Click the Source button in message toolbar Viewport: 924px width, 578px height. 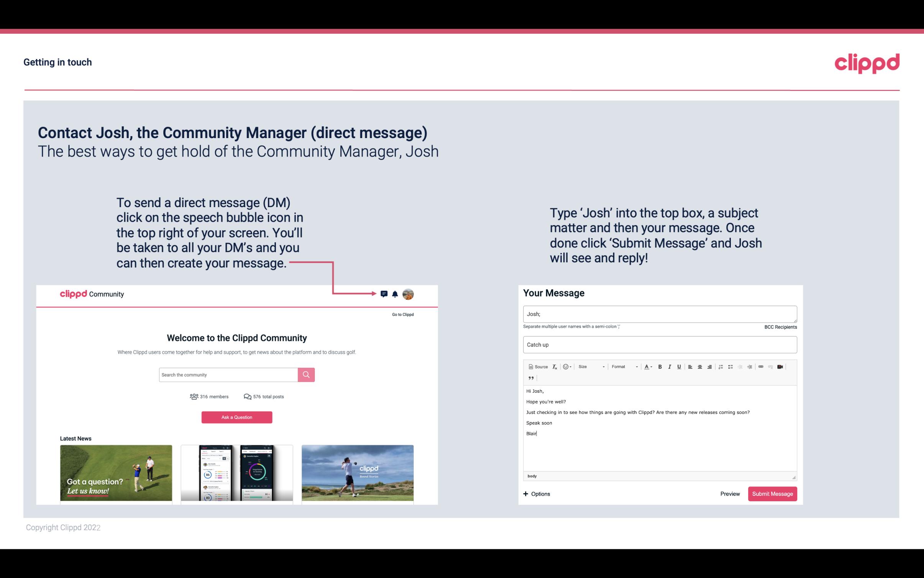coord(538,366)
